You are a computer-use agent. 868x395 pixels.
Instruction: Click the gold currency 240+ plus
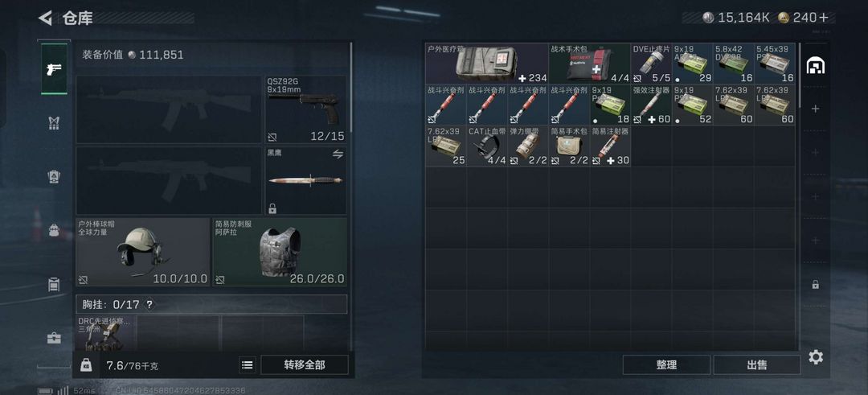pyautogui.click(x=824, y=18)
